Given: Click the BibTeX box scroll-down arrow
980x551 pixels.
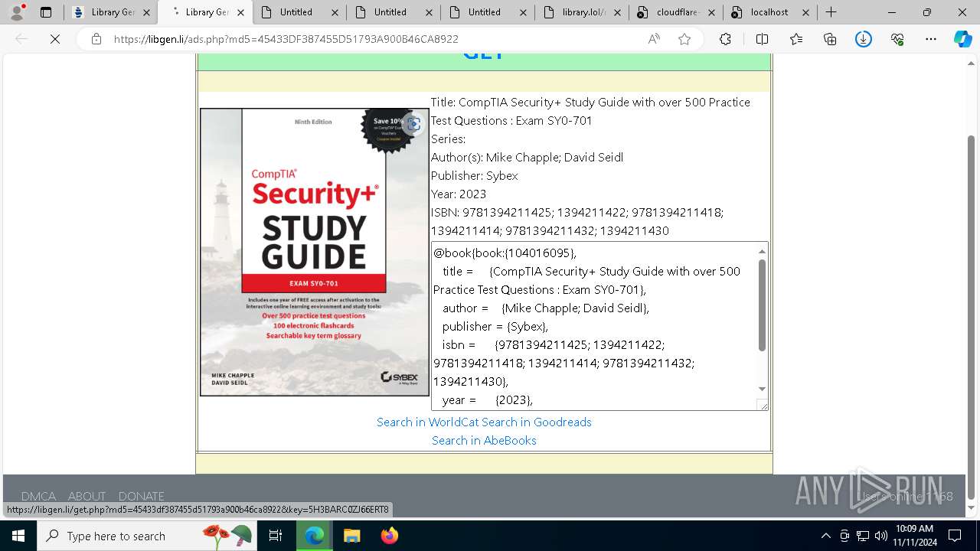Looking at the screenshot, I should (762, 390).
